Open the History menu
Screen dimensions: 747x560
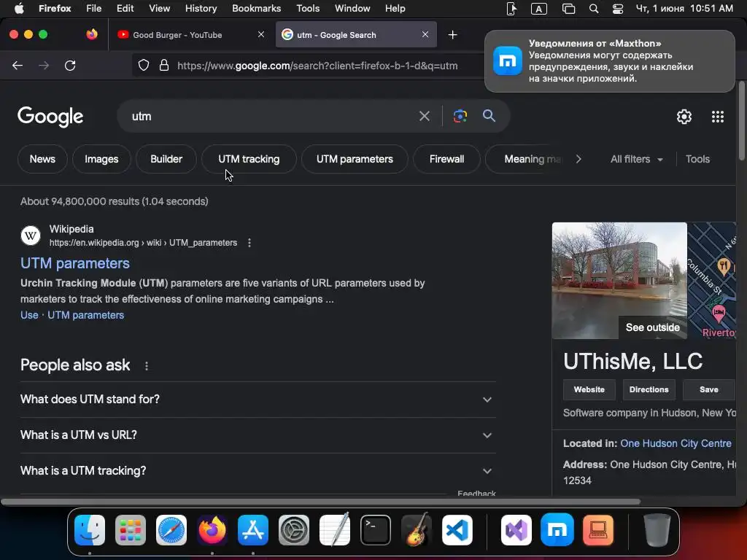click(x=201, y=9)
